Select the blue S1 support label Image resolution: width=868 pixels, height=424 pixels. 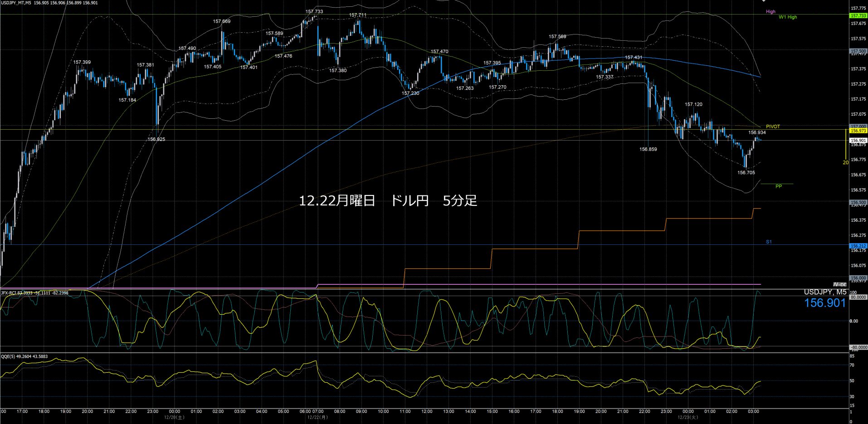pyautogui.click(x=769, y=242)
